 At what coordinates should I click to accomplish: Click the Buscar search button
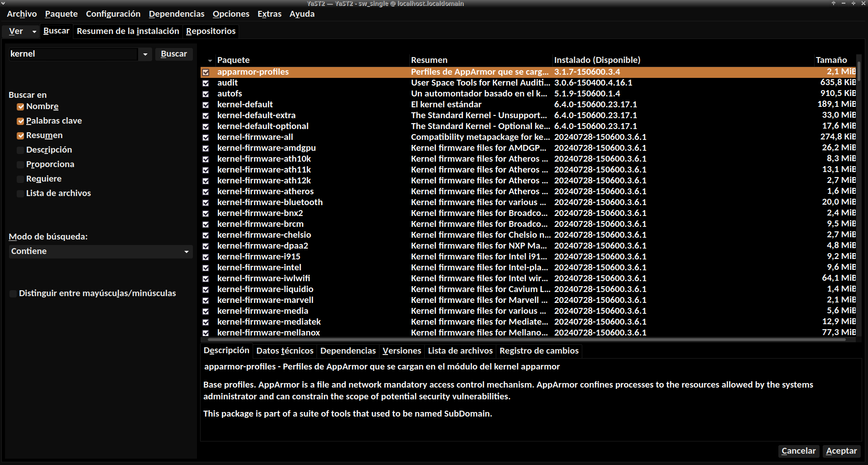(174, 54)
